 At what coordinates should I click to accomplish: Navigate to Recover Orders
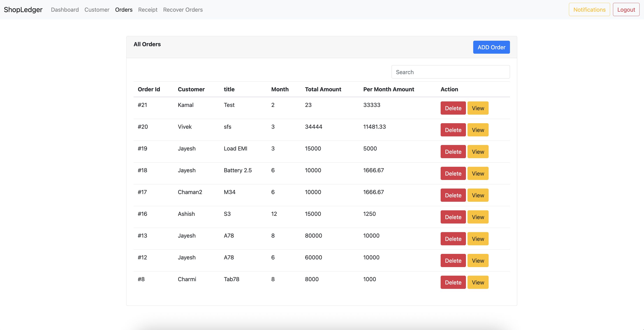[x=183, y=9]
